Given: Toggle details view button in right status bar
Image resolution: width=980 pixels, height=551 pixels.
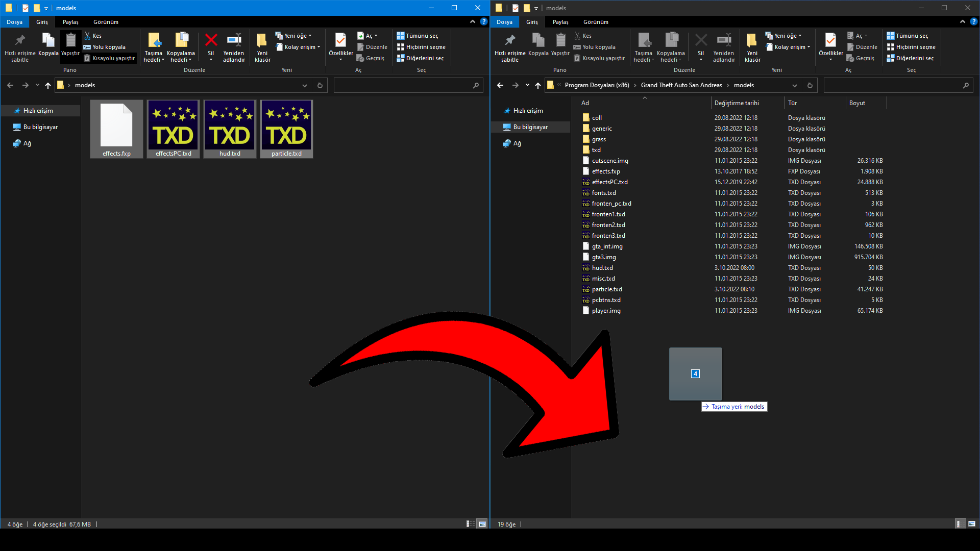Looking at the screenshot, I should tap(960, 524).
